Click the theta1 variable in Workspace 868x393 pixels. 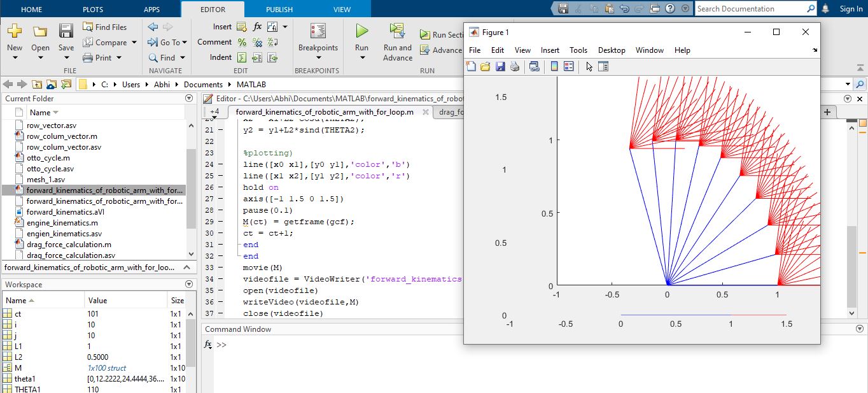[x=25, y=378]
